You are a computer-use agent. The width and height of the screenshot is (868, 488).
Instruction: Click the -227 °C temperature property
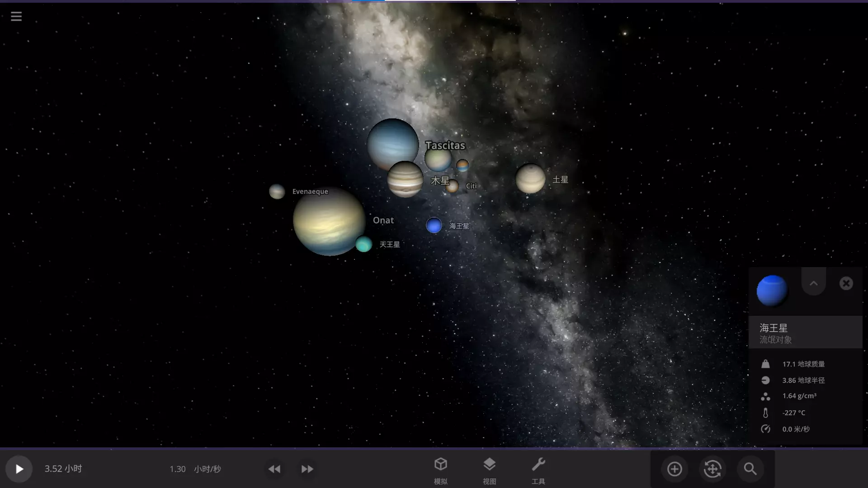[793, 413]
